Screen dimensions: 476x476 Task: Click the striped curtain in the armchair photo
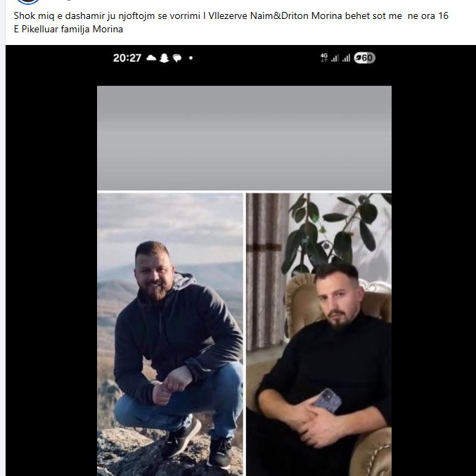[267, 271]
